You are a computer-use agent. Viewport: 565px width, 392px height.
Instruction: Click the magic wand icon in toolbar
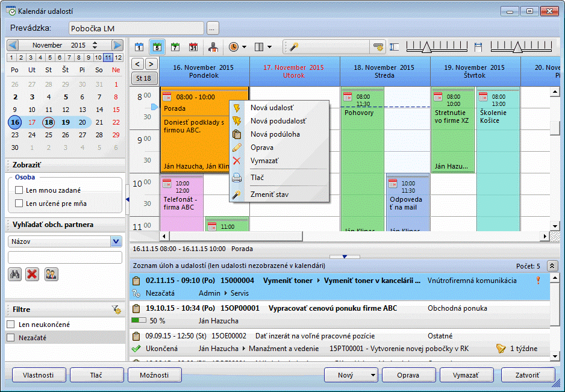pos(294,47)
